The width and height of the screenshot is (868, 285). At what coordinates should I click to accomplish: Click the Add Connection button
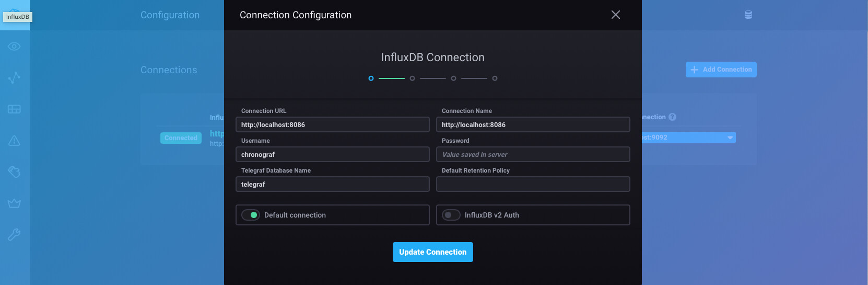(721, 70)
